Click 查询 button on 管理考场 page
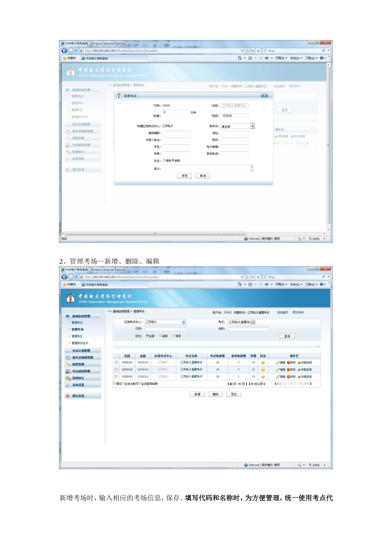This screenshot has width=392, height=555. [287, 337]
